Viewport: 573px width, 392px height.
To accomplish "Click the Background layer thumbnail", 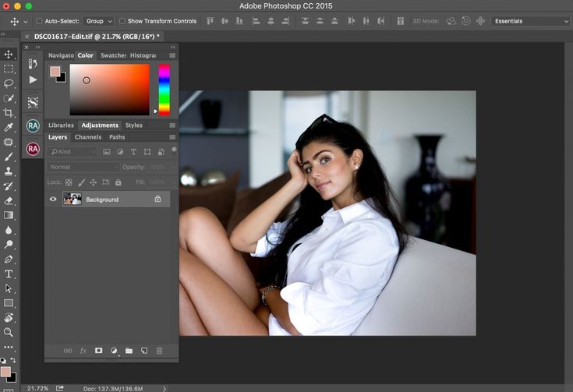I will [x=72, y=200].
